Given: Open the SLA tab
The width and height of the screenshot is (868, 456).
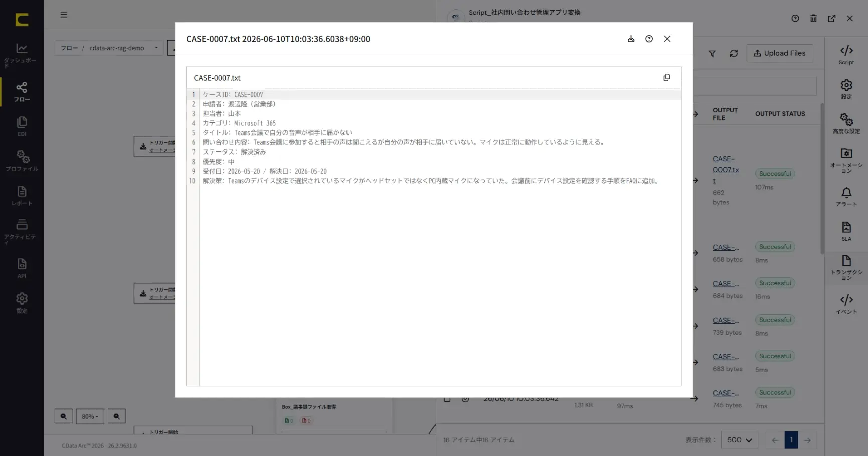Looking at the screenshot, I should (x=846, y=231).
